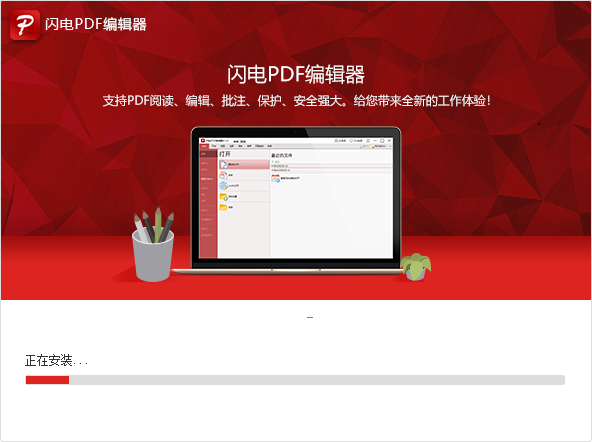
Task: Click the 支持PDF阅读 tagline text
Action: point(297,101)
